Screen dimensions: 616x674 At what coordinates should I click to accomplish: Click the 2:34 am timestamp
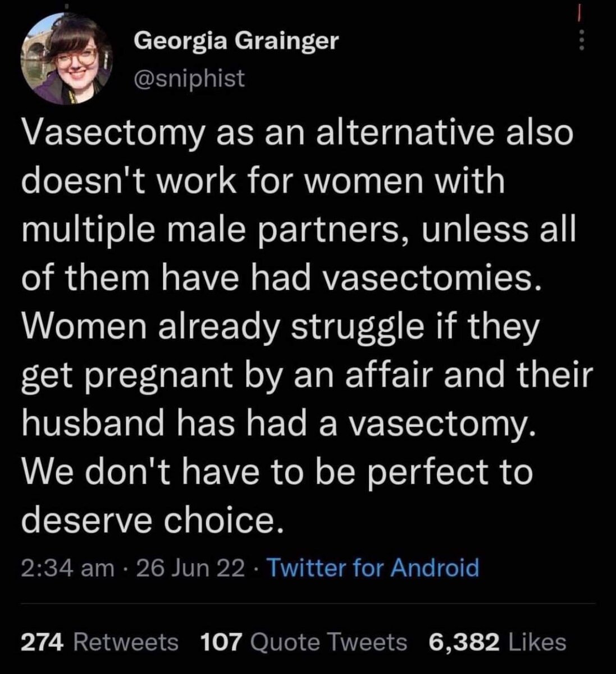click(x=67, y=568)
